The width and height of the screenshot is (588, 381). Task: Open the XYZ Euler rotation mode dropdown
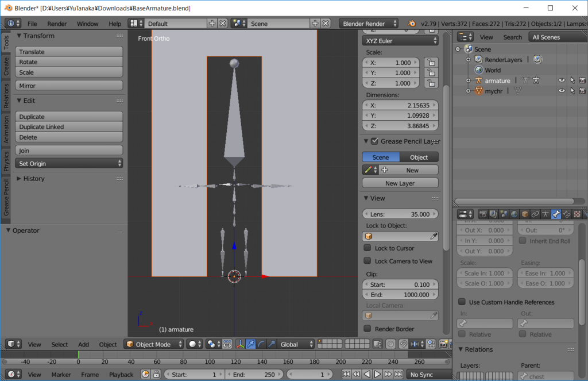coord(400,41)
